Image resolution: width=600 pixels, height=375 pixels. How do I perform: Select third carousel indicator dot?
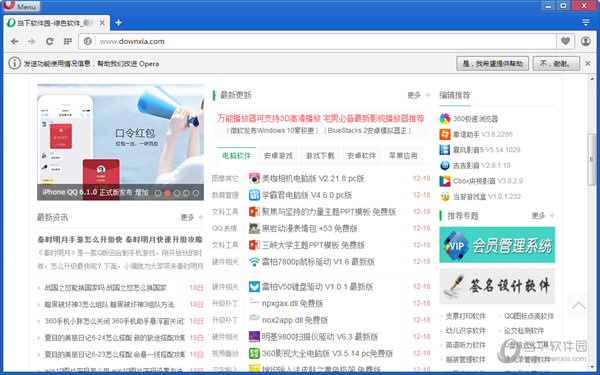[x=177, y=193]
